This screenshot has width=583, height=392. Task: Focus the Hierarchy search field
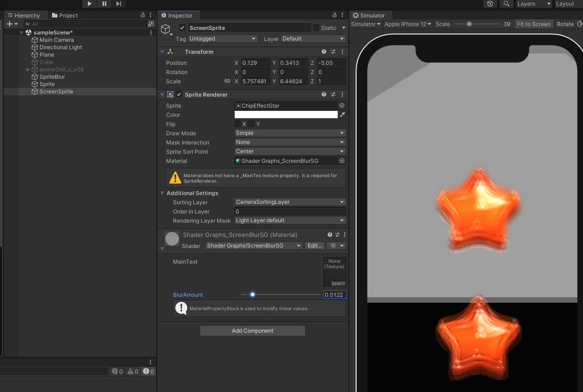tap(85, 24)
